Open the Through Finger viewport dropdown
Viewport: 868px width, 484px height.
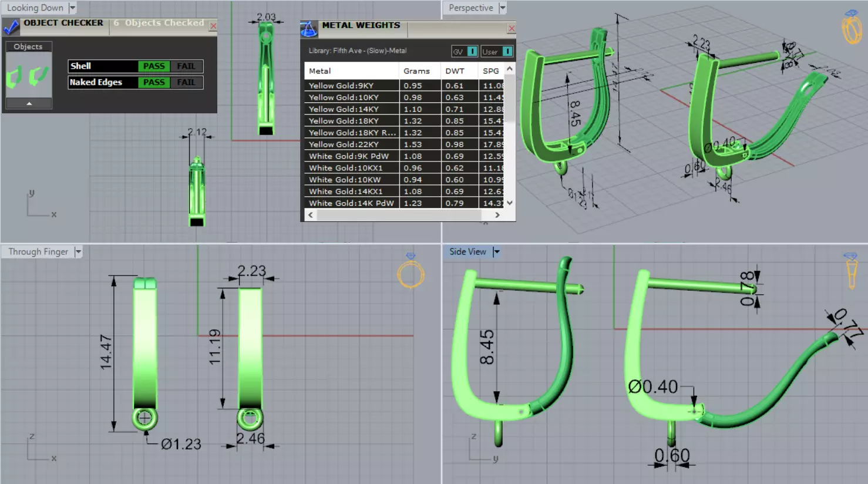pyautogui.click(x=78, y=251)
